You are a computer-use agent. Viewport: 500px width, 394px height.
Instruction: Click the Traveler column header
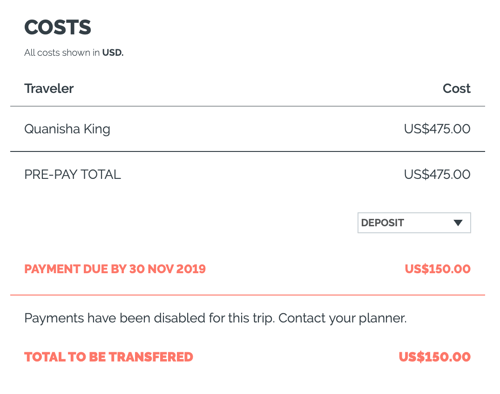[49, 89]
